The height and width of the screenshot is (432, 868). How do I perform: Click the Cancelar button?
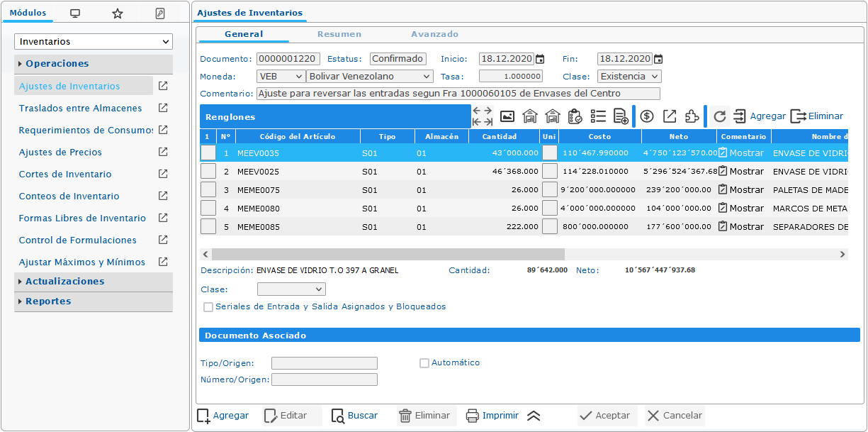coord(675,416)
